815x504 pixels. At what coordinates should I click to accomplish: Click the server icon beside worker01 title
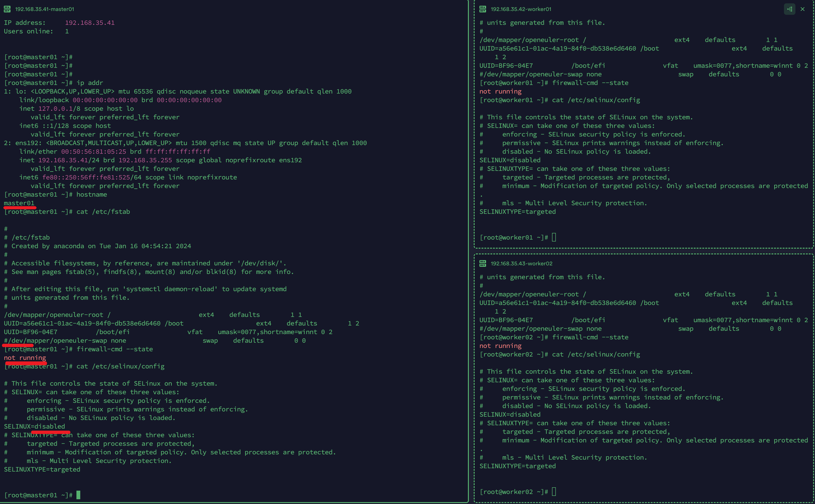click(483, 9)
